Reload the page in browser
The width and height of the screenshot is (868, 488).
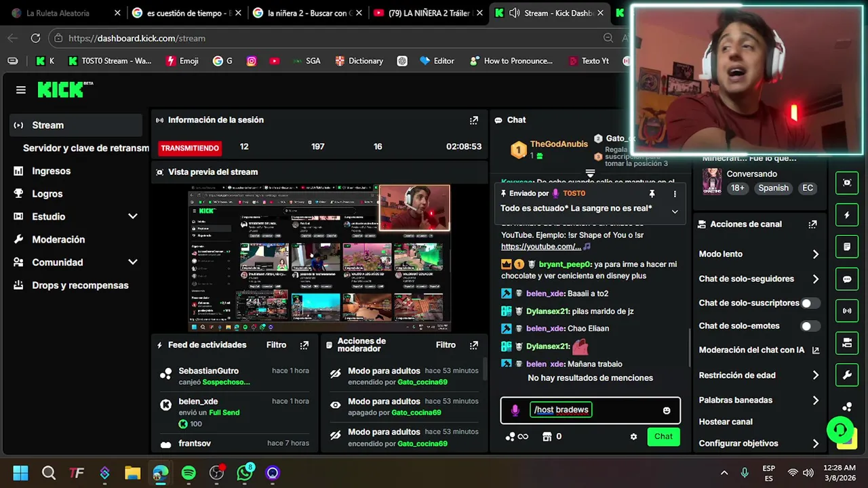[x=35, y=39]
